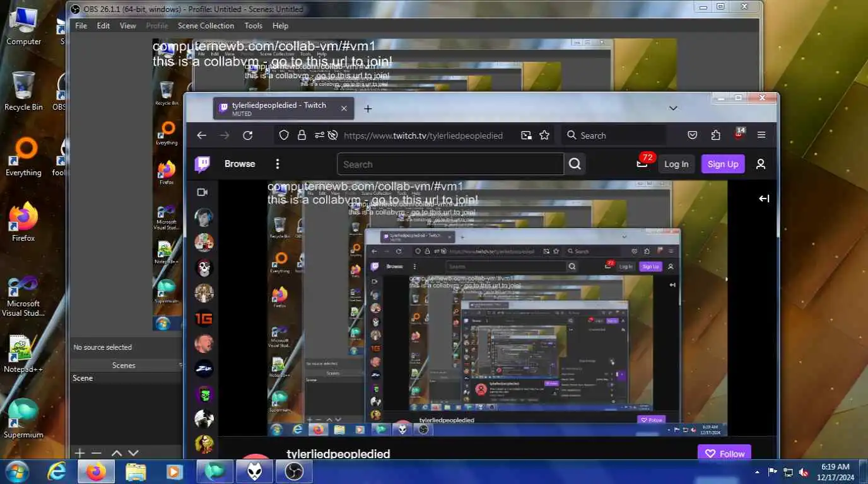Open the Action Center flag icon

tap(772, 472)
